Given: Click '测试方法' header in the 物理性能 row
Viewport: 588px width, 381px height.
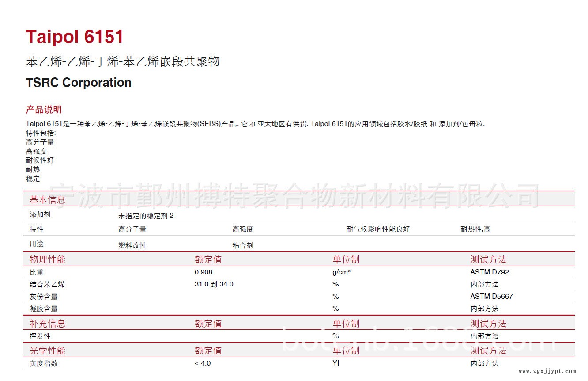Looking at the screenshot, I should click(x=488, y=259).
